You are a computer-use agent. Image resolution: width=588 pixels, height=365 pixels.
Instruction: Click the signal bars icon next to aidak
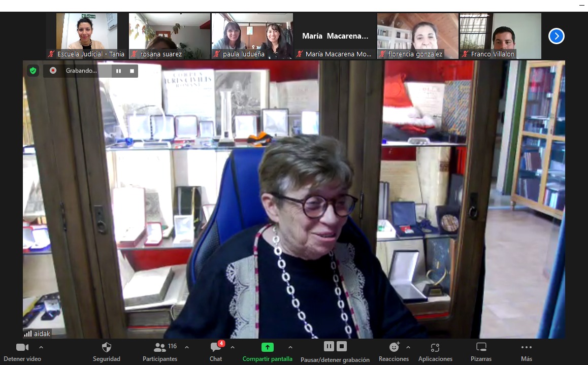(28, 334)
